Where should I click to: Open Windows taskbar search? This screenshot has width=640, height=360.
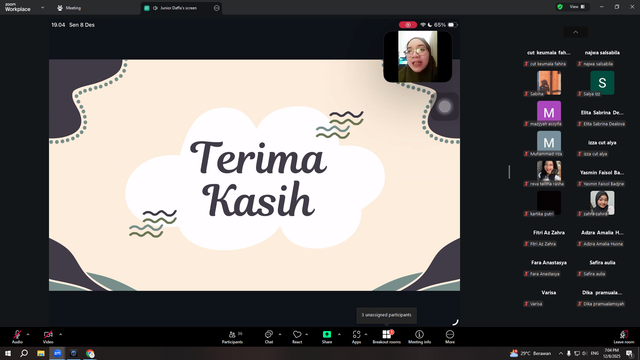(x=24, y=353)
